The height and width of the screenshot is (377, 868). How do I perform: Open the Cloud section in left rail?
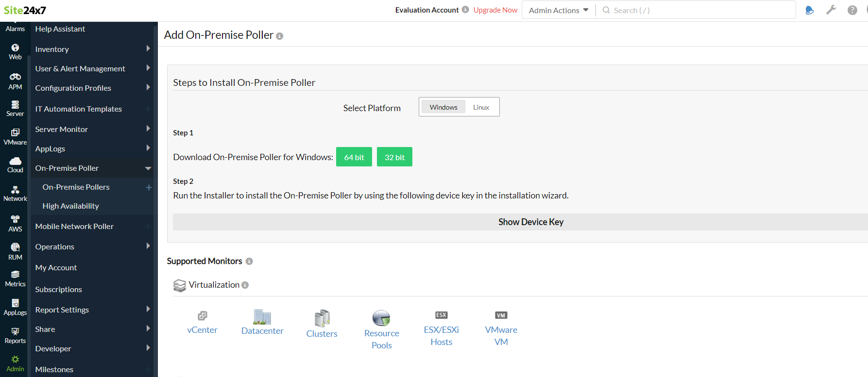pos(15,164)
